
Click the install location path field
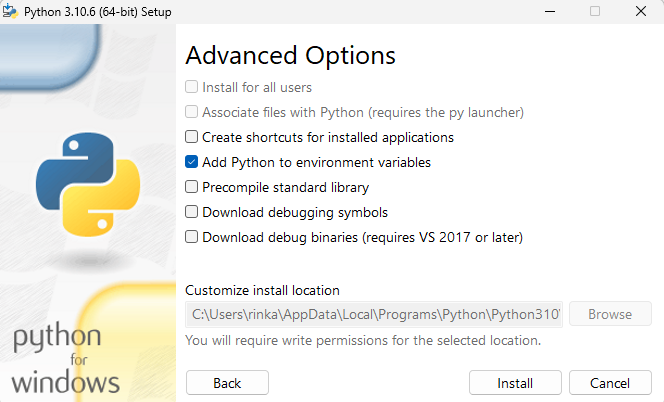(374, 314)
